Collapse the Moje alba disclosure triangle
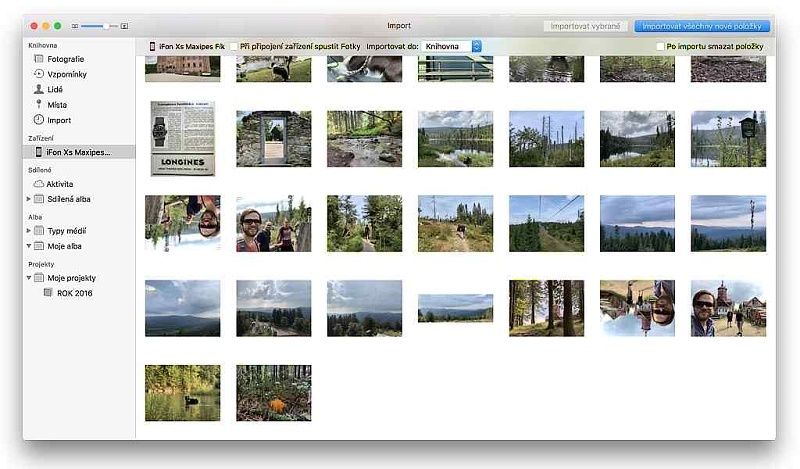The height and width of the screenshot is (469, 800). coord(29,246)
